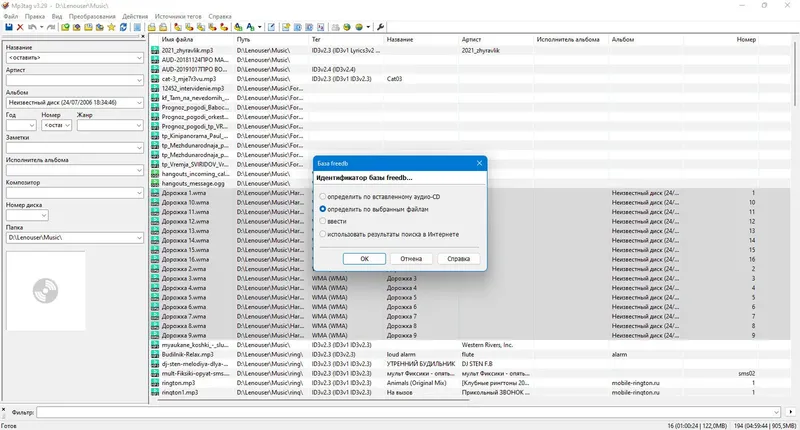Expand the Альбом dropdown list
The height and width of the screenshot is (430, 800).
(139, 103)
